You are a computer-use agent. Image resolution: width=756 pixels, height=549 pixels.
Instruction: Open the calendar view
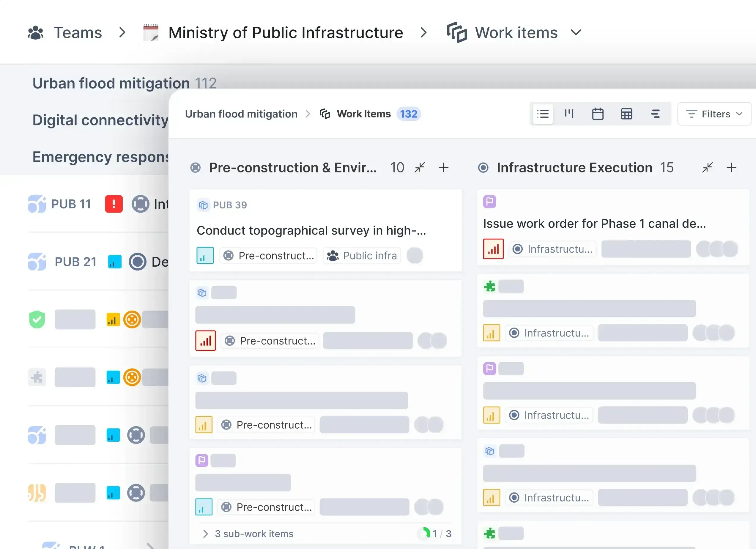[x=598, y=114]
